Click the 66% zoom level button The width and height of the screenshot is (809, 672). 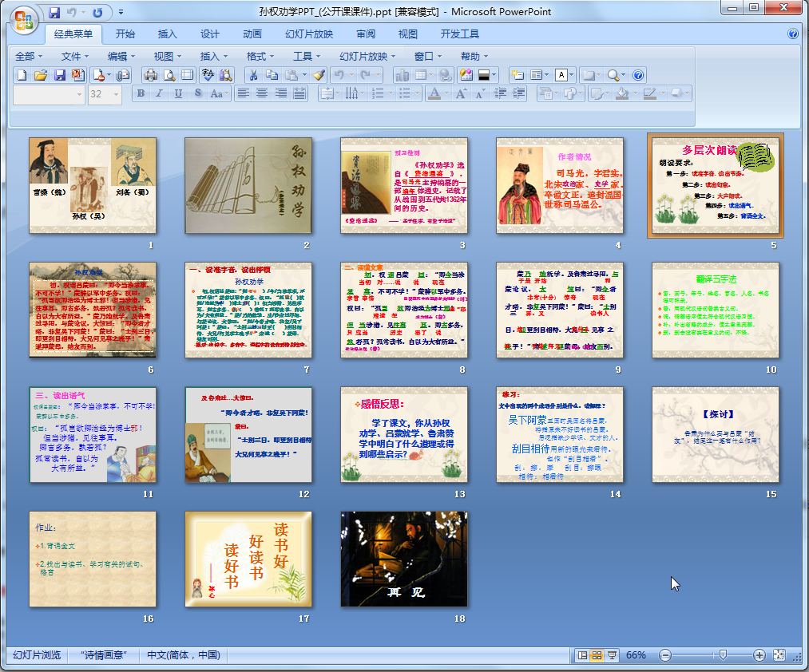pos(636,655)
